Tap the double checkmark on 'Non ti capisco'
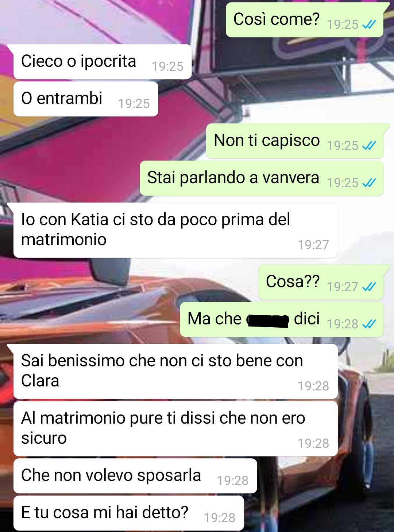This screenshot has height=532, width=394. [369, 146]
